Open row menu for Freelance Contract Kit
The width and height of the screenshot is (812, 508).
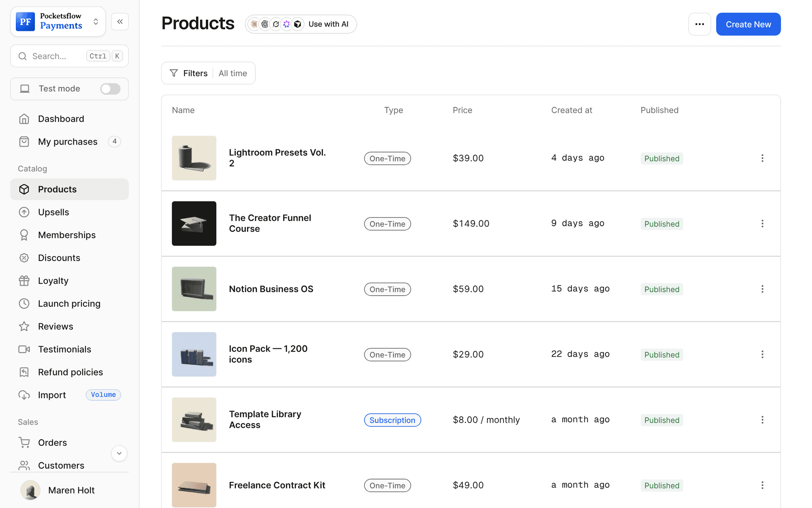tap(762, 485)
